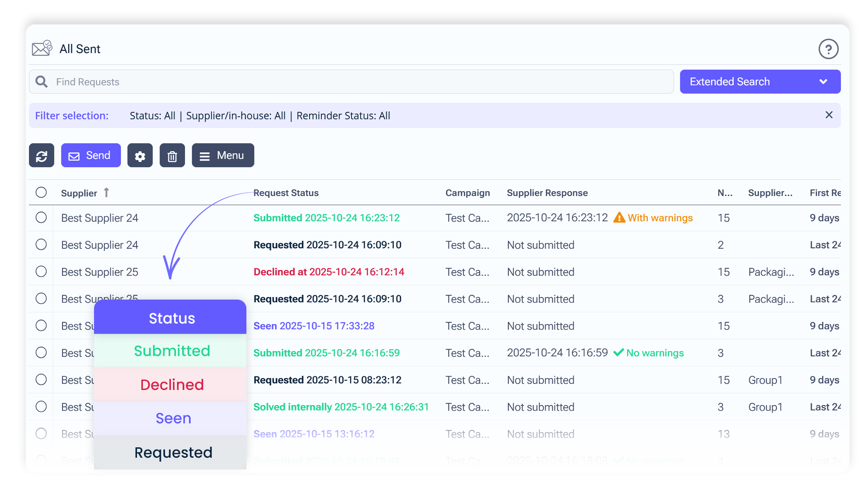Open settings with the gear icon

coord(140,156)
